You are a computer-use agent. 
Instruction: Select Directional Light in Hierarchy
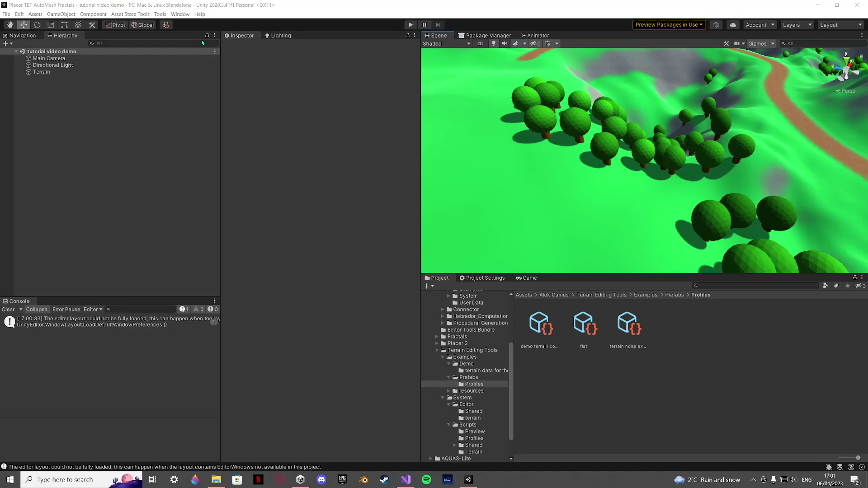pyautogui.click(x=52, y=65)
